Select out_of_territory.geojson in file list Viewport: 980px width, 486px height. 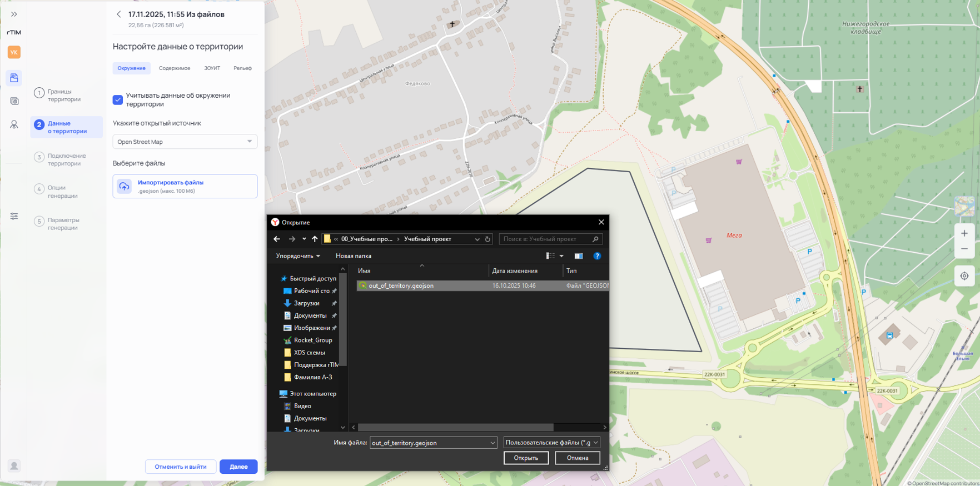(x=401, y=285)
